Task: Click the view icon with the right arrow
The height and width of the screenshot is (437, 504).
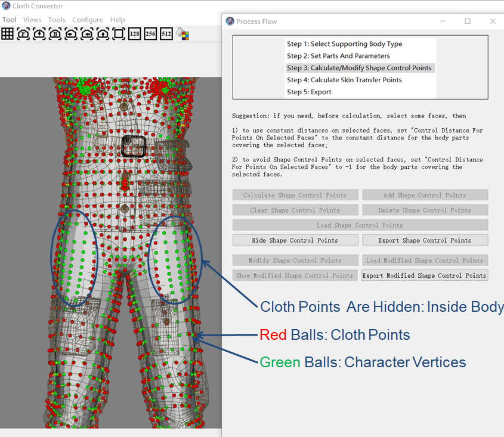Action: pyautogui.click(x=71, y=34)
